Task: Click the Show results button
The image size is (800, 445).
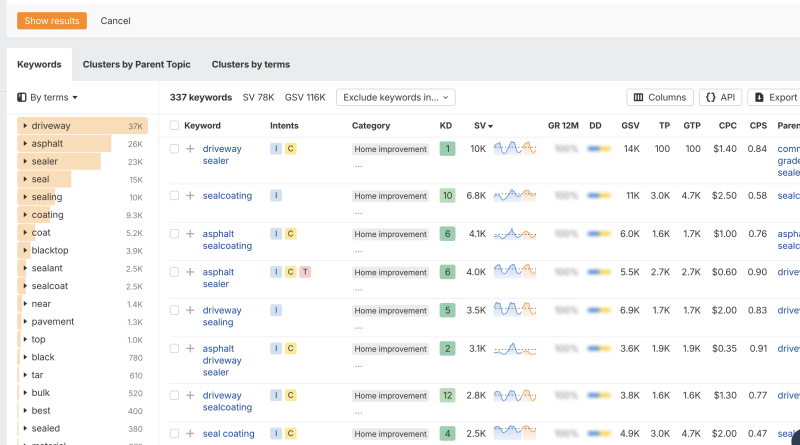Action: [52, 20]
